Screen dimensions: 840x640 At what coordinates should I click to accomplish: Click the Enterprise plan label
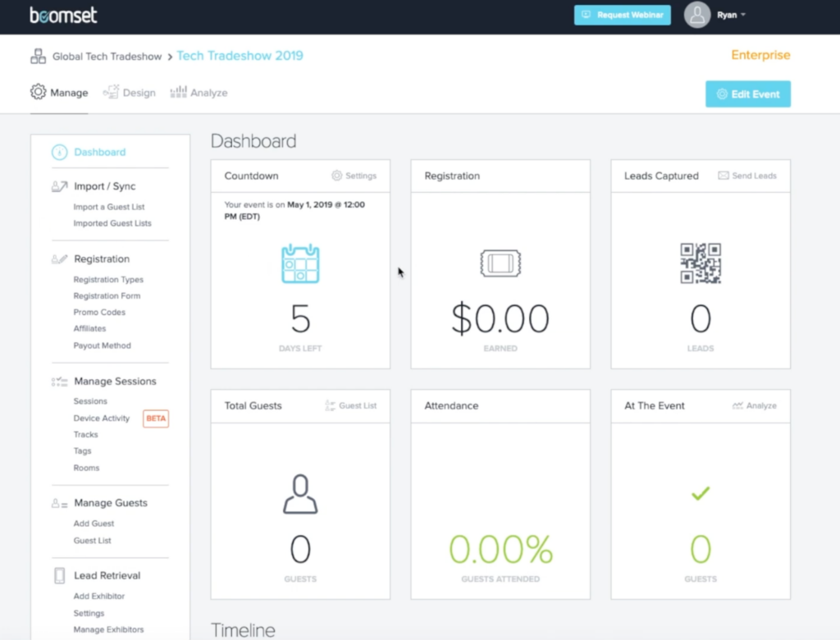pos(760,55)
